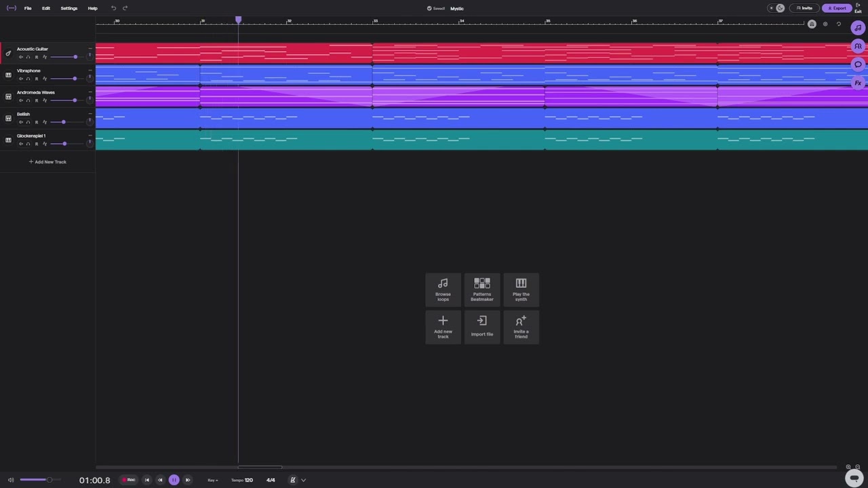The image size is (868, 488).
Task: Open the File menu
Action: [28, 8]
